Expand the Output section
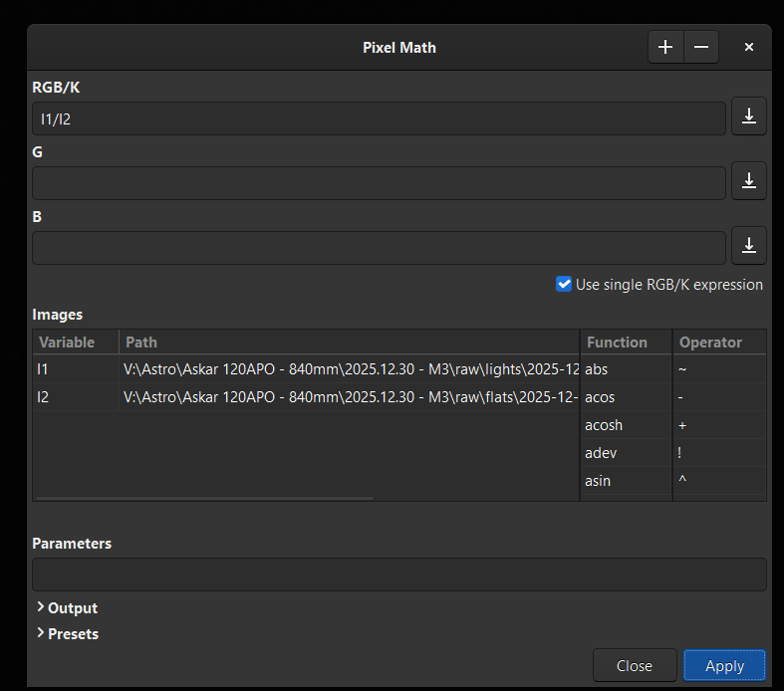The image size is (784, 691). (67, 608)
